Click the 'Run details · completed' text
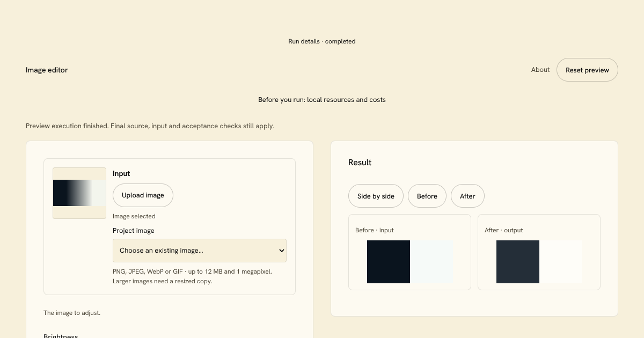 tap(322, 41)
